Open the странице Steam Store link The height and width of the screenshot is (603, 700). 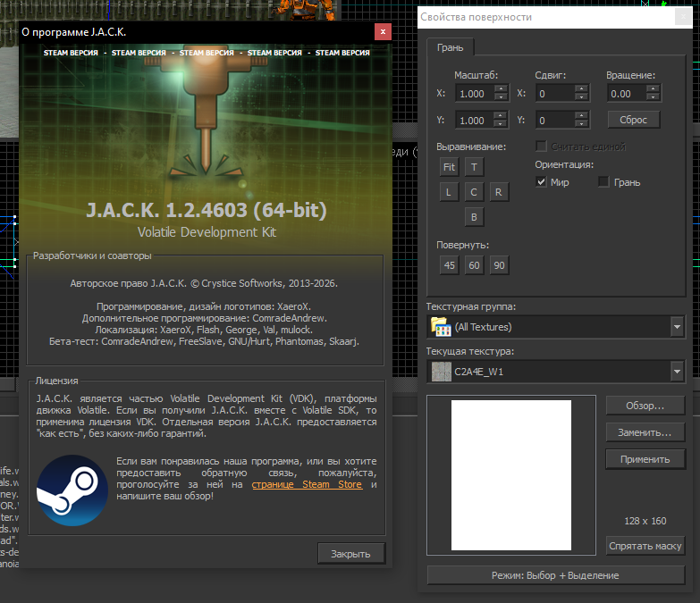pos(307,484)
